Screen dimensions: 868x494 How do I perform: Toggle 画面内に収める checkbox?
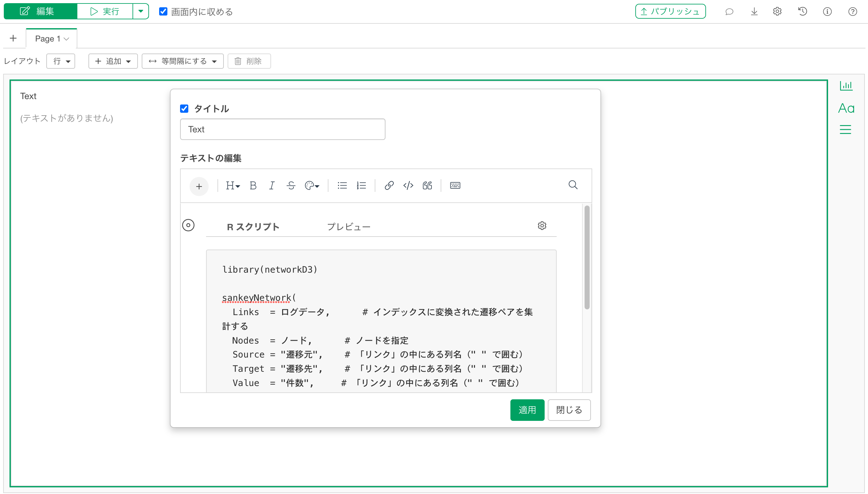coord(163,11)
